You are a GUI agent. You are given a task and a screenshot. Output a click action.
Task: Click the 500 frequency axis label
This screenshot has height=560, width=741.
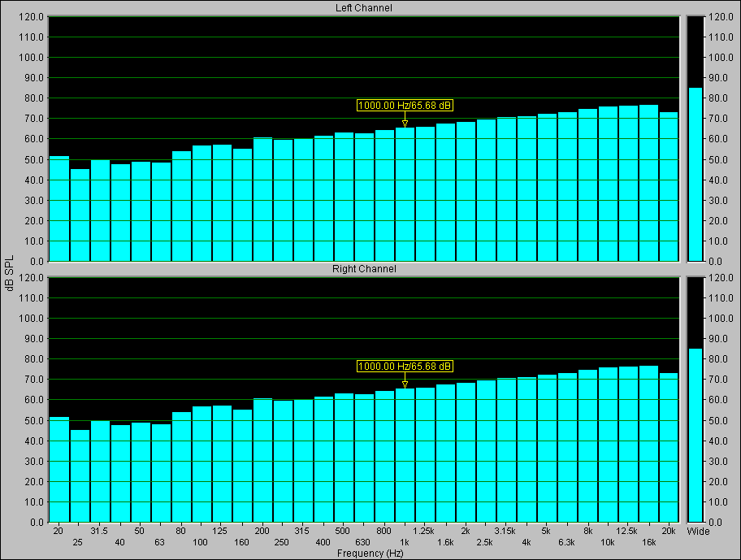coord(342,531)
